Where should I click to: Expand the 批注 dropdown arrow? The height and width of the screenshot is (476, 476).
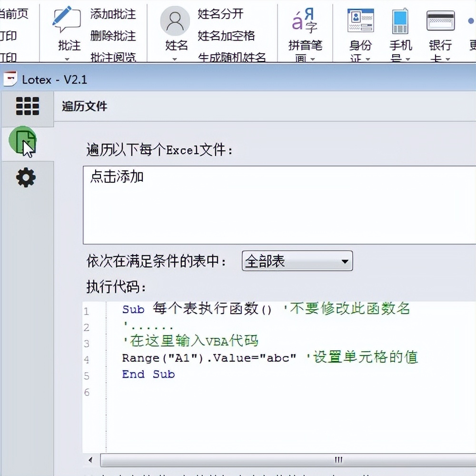click(x=67, y=59)
